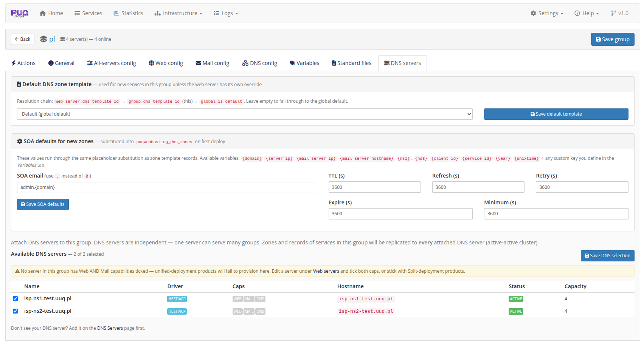644x343 pixels.
Task: Click the HESTIACP badge for isp-ns1-test
Action: (x=177, y=299)
